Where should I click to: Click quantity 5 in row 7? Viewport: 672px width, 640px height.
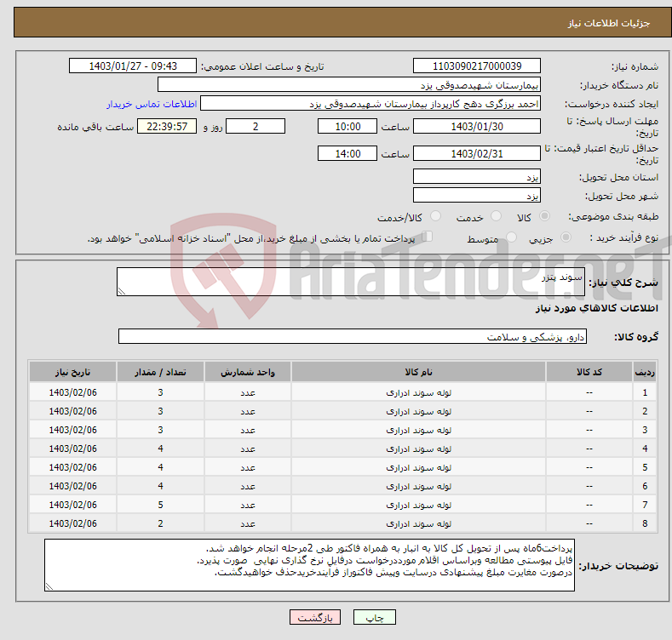(x=160, y=505)
